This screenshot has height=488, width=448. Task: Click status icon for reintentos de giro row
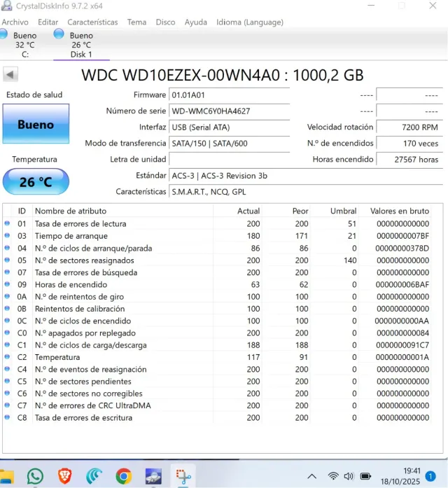pos(7,296)
